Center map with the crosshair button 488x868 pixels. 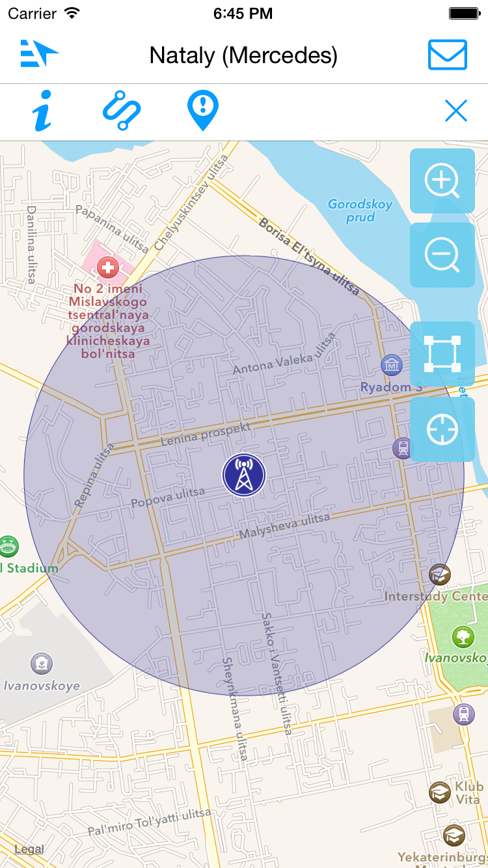[442, 429]
